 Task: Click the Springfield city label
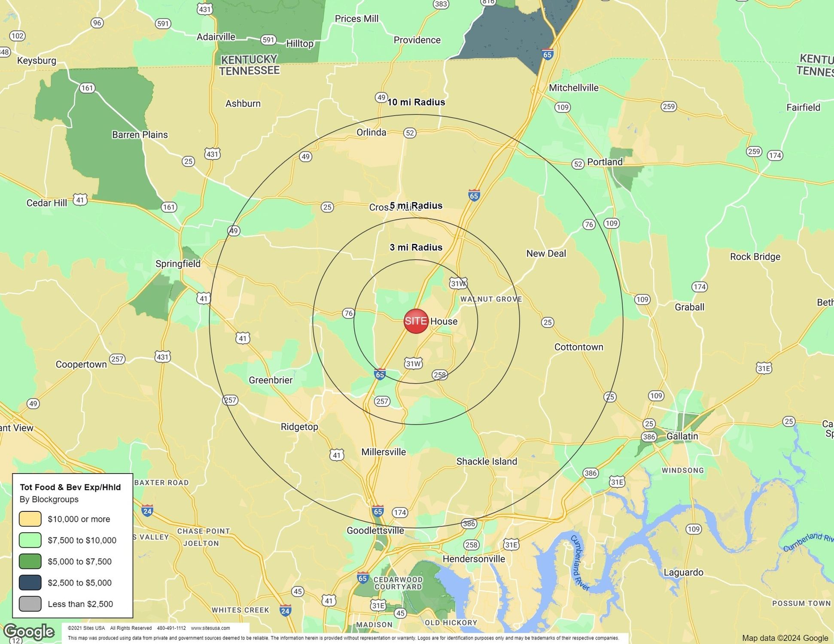178,264
